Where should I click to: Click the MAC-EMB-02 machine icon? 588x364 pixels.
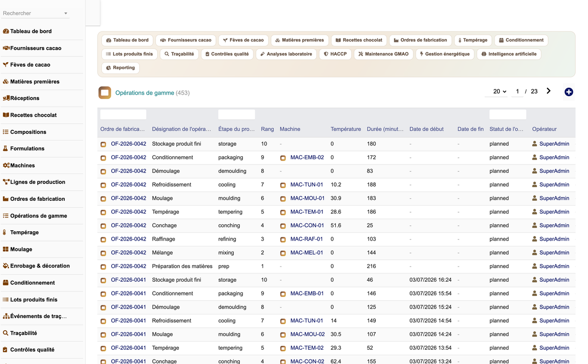(x=283, y=158)
